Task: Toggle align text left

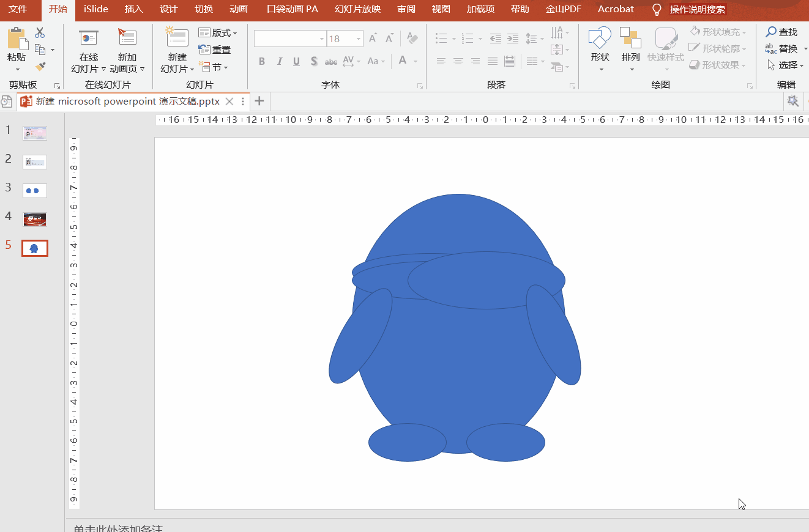Action: [x=441, y=61]
